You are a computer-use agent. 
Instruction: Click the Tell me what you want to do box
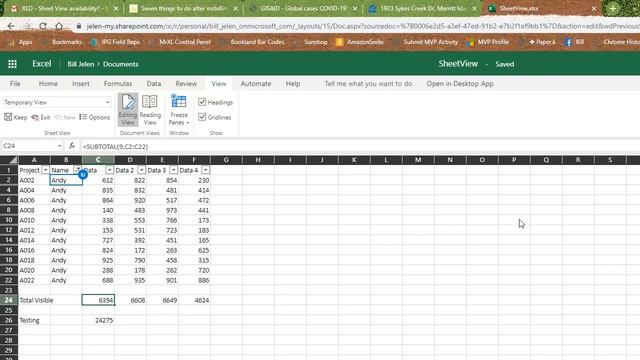(368, 84)
